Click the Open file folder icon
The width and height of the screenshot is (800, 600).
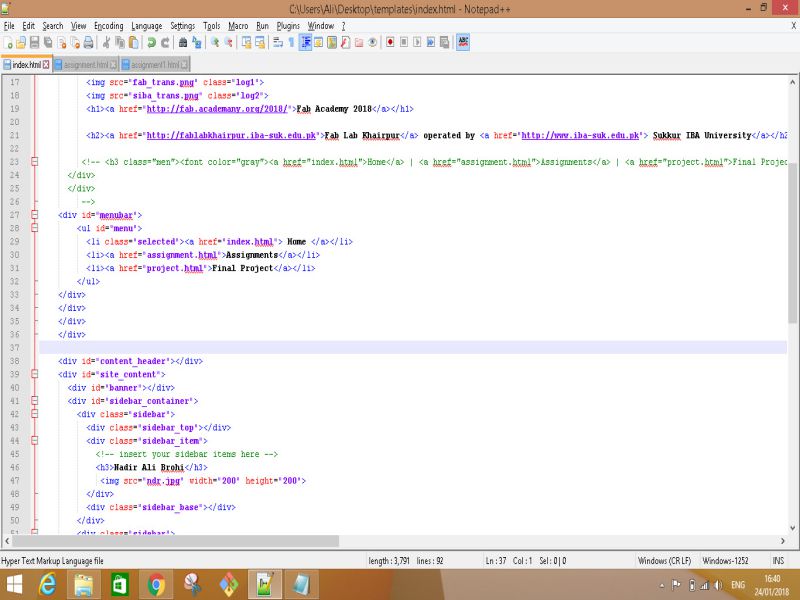tap(21, 42)
